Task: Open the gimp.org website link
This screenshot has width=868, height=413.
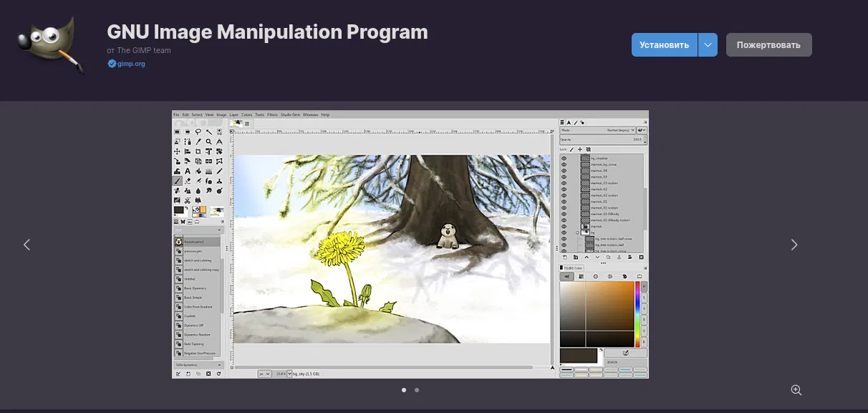Action: [131, 64]
